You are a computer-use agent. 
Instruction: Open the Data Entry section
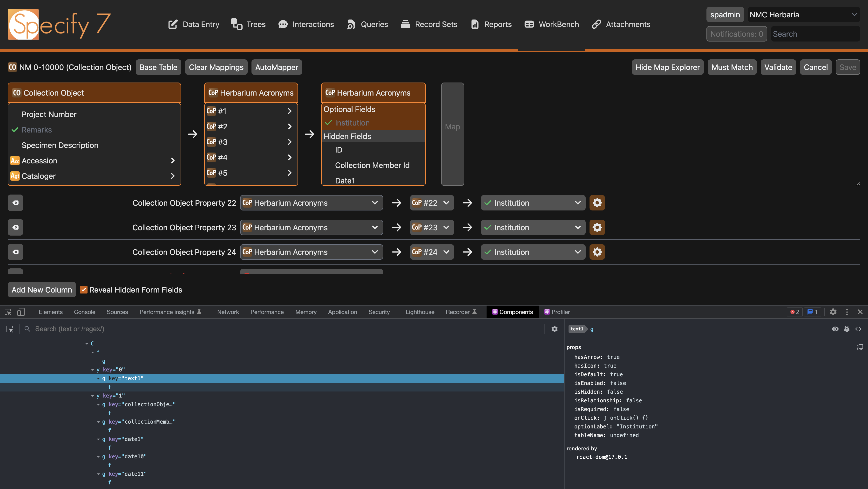tap(193, 24)
